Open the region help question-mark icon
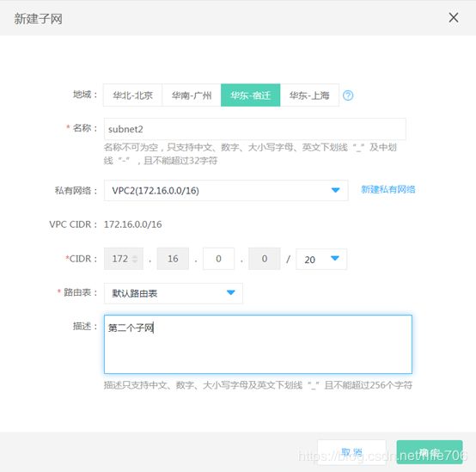The image size is (476, 472). coord(348,95)
